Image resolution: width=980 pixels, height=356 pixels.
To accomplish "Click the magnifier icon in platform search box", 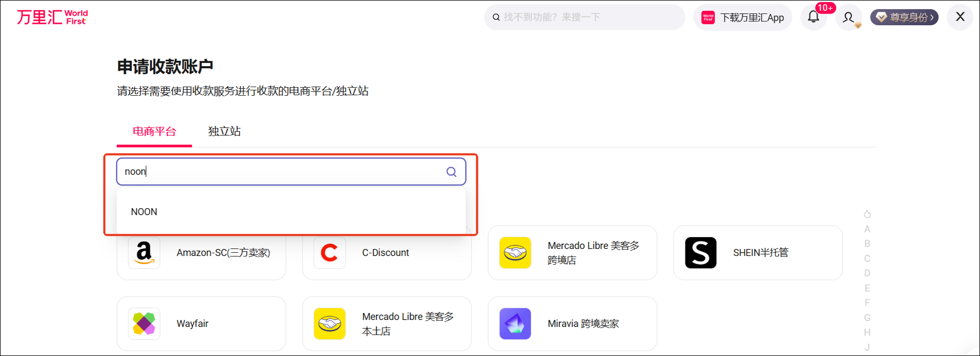I will 451,172.
